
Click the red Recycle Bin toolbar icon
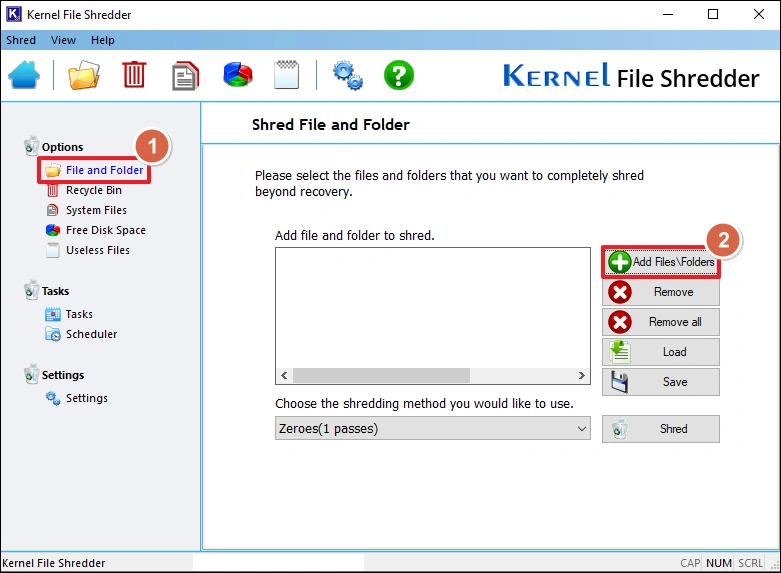(134, 76)
